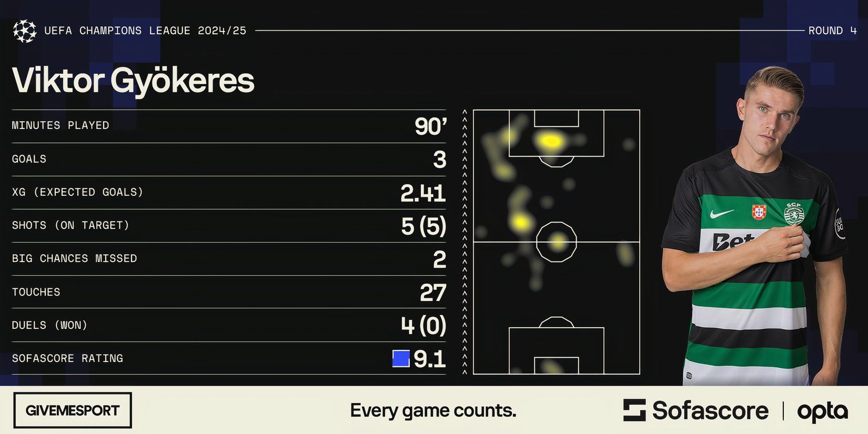Click the heatmap spot inside the centre circle
This screenshot has width=868, height=434.
tap(558, 242)
